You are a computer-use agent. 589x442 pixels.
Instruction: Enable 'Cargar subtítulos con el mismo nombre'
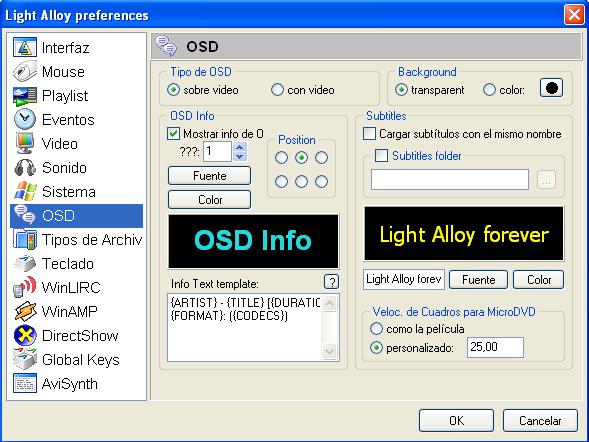click(x=369, y=134)
